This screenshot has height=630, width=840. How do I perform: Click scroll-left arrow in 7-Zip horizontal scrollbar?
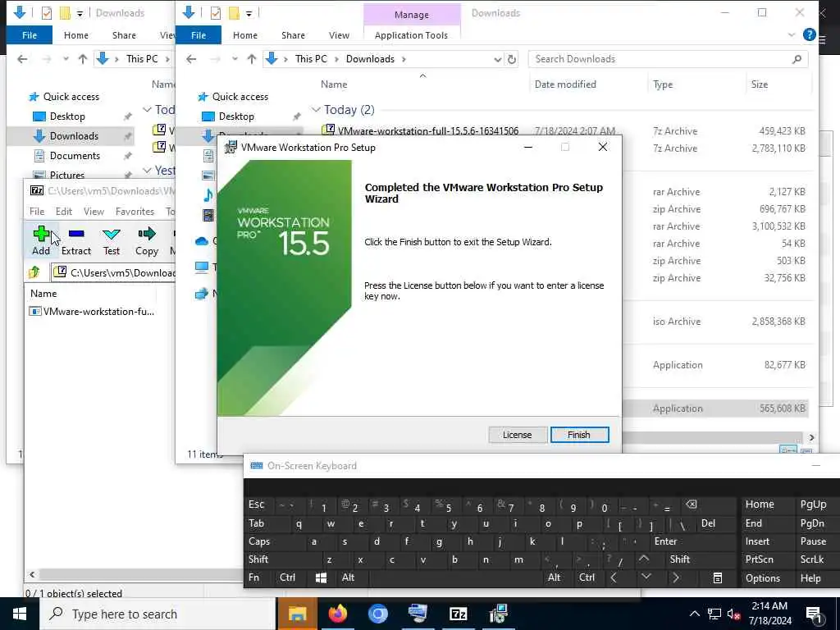[x=32, y=574]
